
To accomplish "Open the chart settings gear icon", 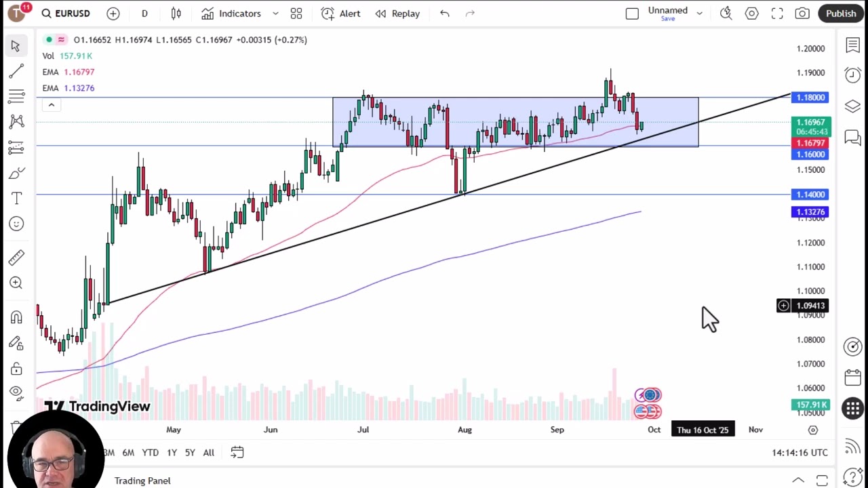I will coord(751,14).
